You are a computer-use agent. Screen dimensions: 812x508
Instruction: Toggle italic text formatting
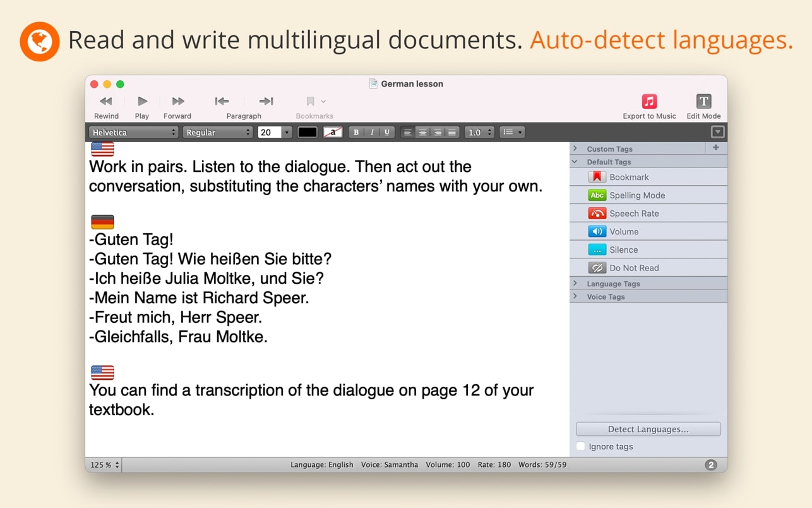372,133
